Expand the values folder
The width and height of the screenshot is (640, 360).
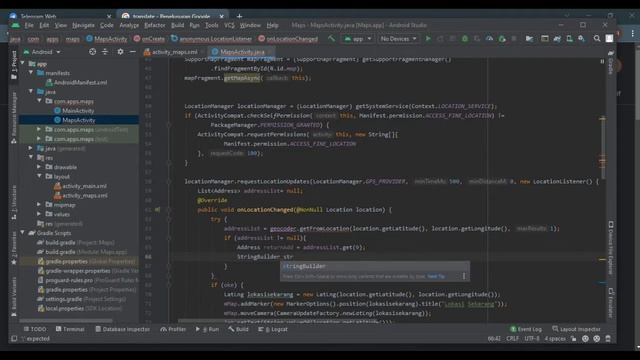(x=39, y=214)
